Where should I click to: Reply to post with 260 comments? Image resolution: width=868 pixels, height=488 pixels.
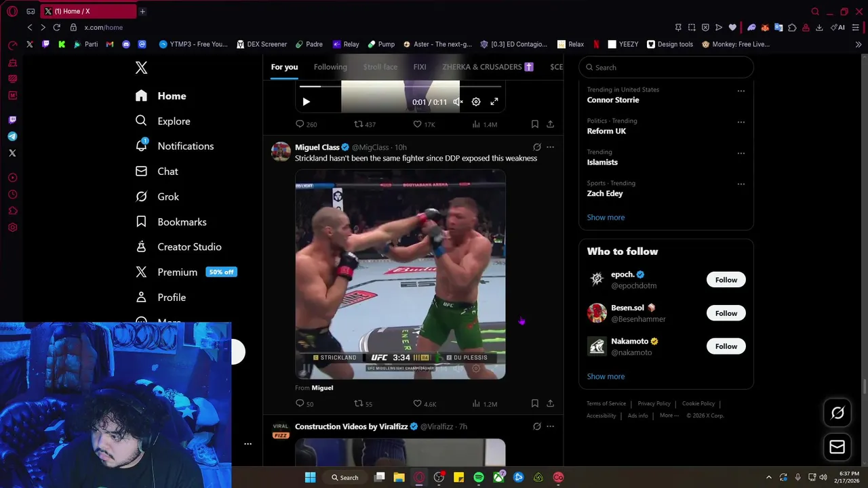pyautogui.click(x=306, y=124)
